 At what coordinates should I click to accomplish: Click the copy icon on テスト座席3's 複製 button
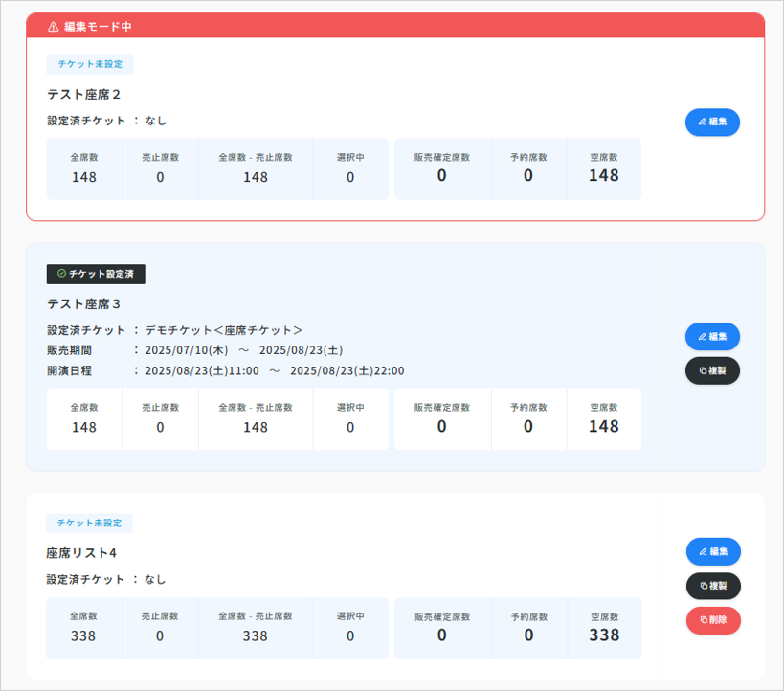click(703, 371)
